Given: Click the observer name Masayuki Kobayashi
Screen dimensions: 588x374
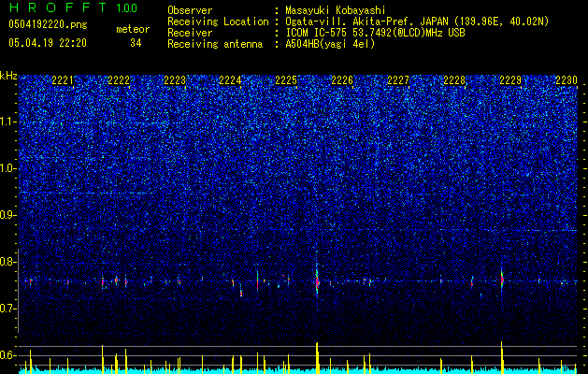Looking at the screenshot, I should tap(336, 10).
